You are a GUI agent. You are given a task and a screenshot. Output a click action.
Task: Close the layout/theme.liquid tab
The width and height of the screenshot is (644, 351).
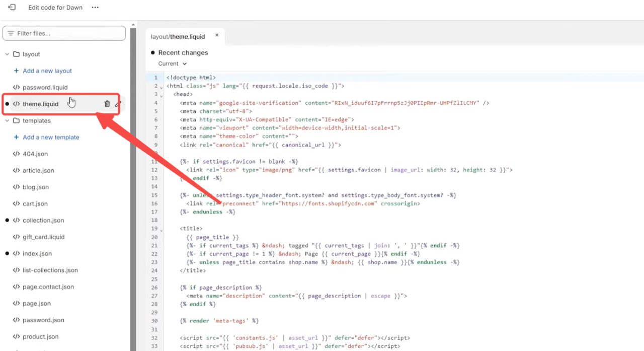click(x=217, y=35)
